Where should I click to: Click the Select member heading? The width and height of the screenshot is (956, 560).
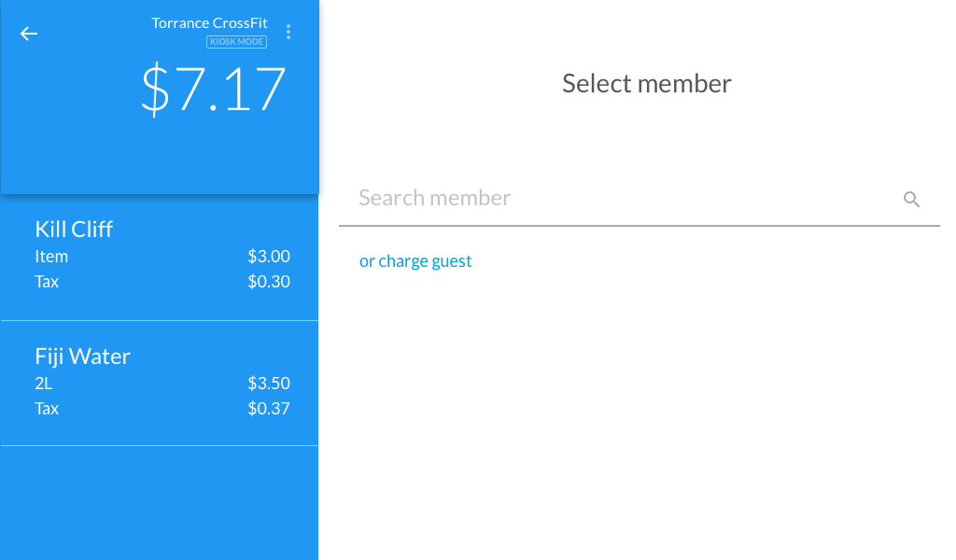point(646,84)
